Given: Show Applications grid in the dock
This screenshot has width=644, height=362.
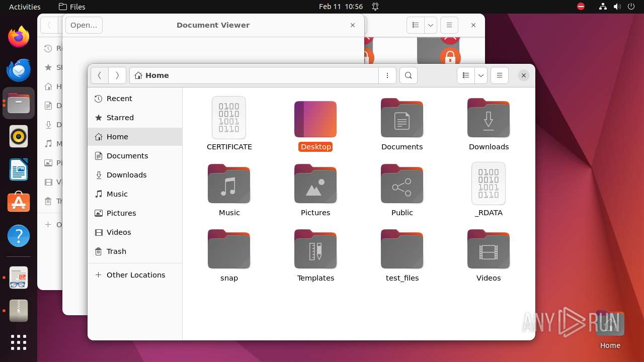Looking at the screenshot, I should click(19, 342).
